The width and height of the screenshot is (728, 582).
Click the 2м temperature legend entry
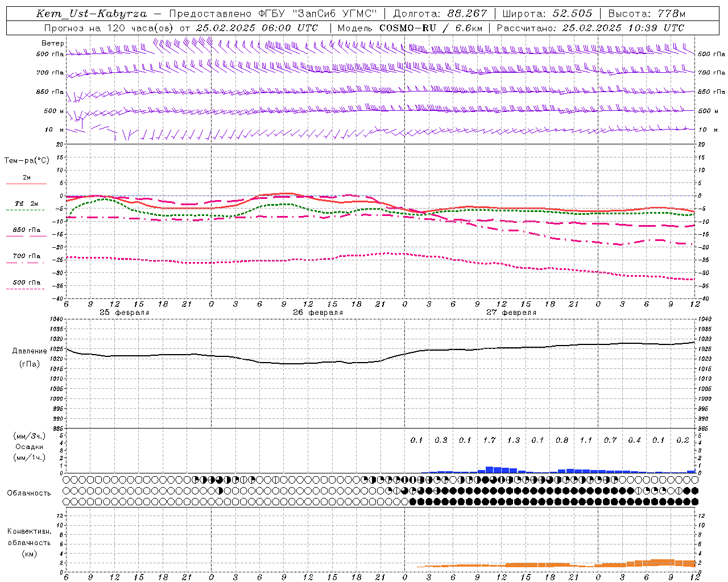coord(27,178)
